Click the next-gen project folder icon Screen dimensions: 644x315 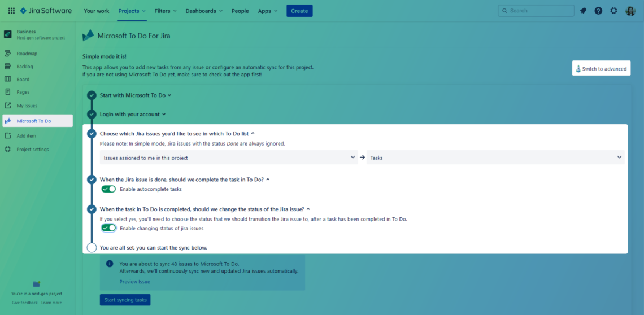point(37,284)
